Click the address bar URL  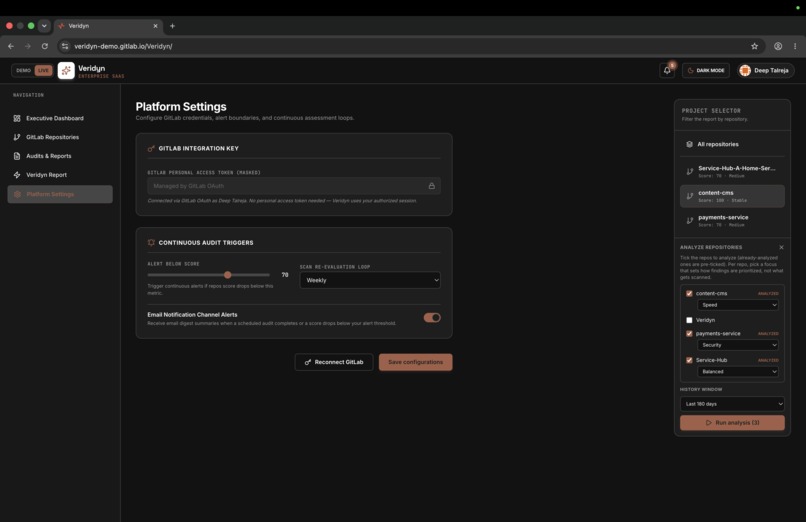[123, 46]
